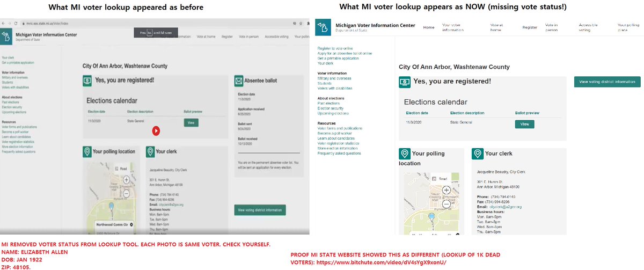Viewport: 644px width, 270px height.
Task: Click the Michigan logo in right screenshot
Action: pyautogui.click(x=324, y=27)
